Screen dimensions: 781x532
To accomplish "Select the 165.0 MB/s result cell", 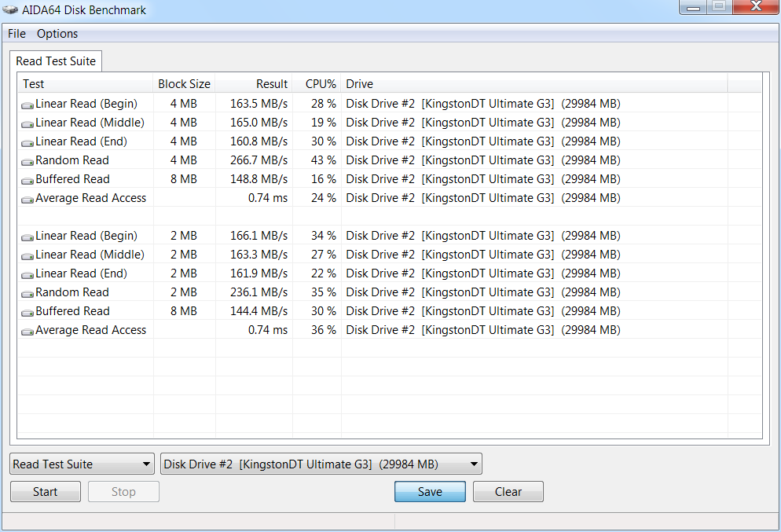I will click(x=258, y=123).
